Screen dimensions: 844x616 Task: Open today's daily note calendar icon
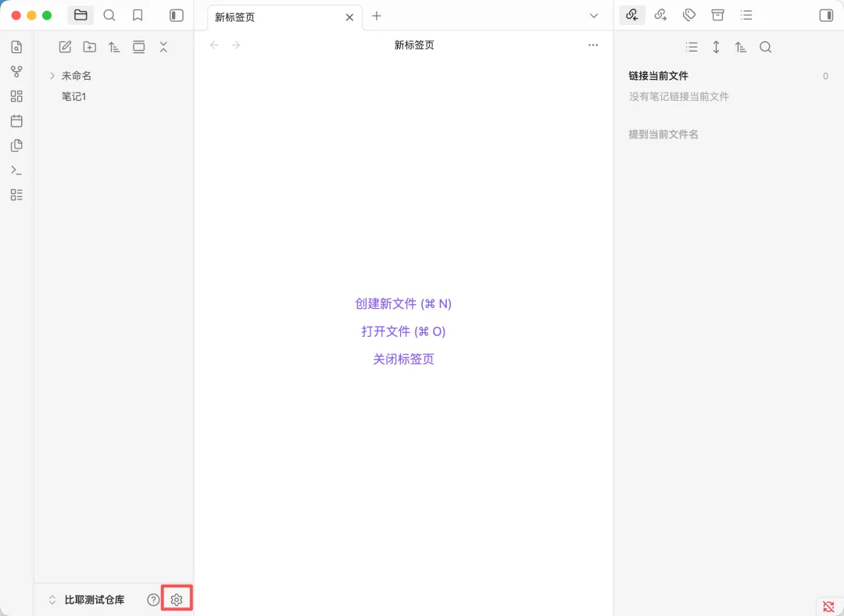(16, 120)
